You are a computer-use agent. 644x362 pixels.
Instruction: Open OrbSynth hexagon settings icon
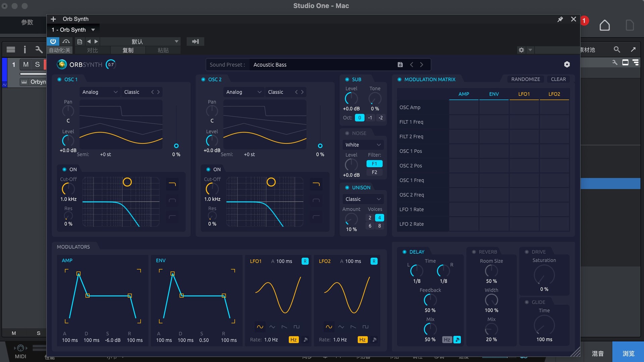click(567, 64)
